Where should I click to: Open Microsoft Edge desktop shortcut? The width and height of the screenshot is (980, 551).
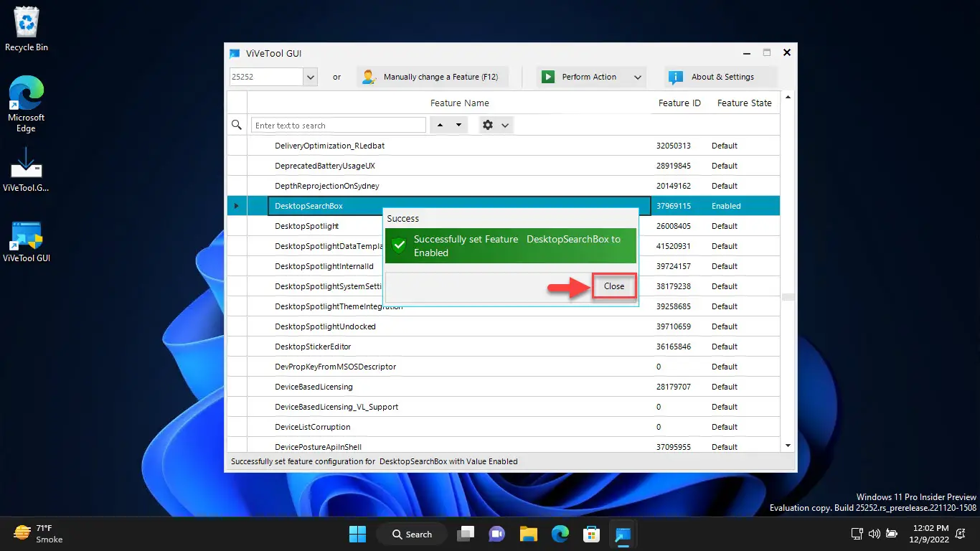click(x=27, y=105)
